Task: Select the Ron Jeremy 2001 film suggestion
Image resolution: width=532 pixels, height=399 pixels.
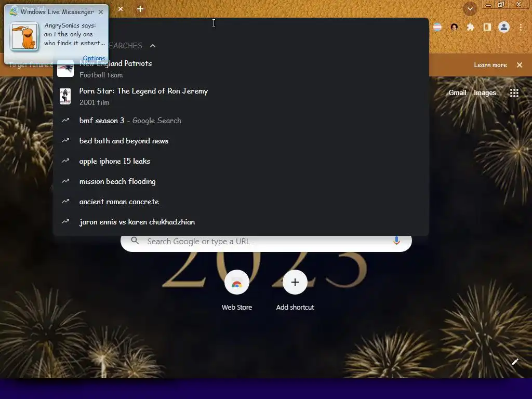Action: click(x=241, y=96)
